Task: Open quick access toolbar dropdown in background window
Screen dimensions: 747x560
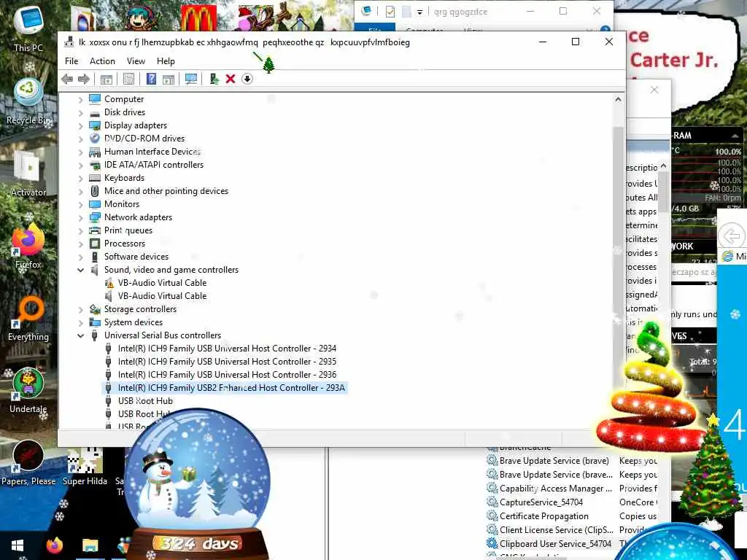Action: click(419, 12)
